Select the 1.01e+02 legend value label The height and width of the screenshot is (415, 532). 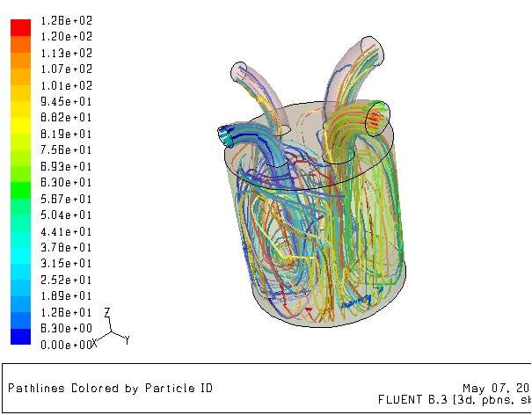click(x=67, y=85)
